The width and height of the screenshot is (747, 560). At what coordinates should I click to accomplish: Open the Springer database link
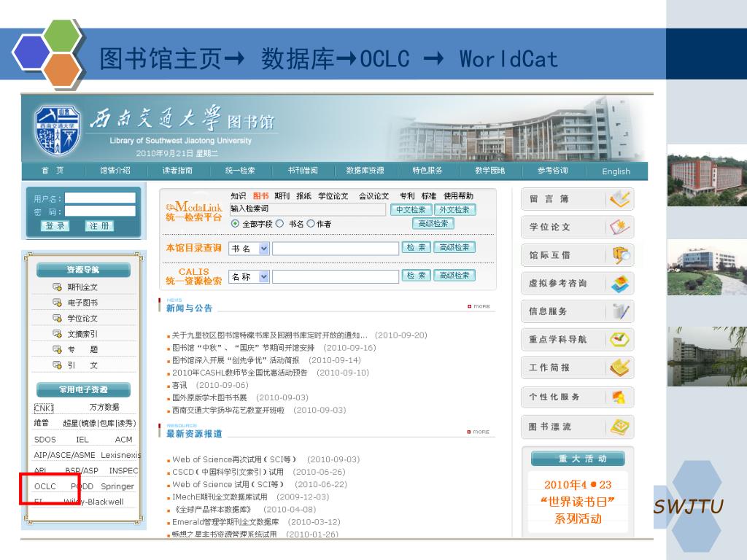[117, 486]
